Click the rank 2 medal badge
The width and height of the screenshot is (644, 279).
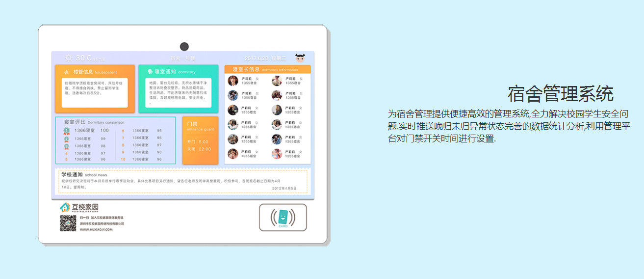66,139
